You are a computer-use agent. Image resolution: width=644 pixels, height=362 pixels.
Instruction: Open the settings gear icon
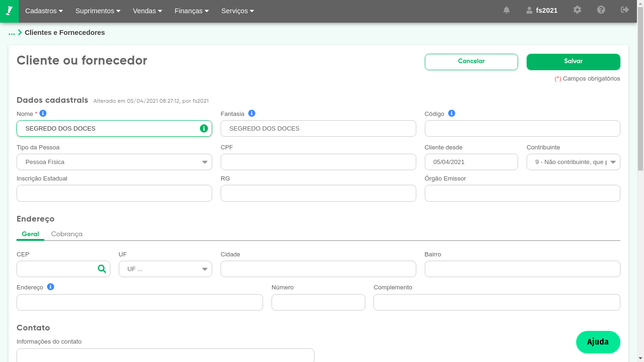coord(577,10)
